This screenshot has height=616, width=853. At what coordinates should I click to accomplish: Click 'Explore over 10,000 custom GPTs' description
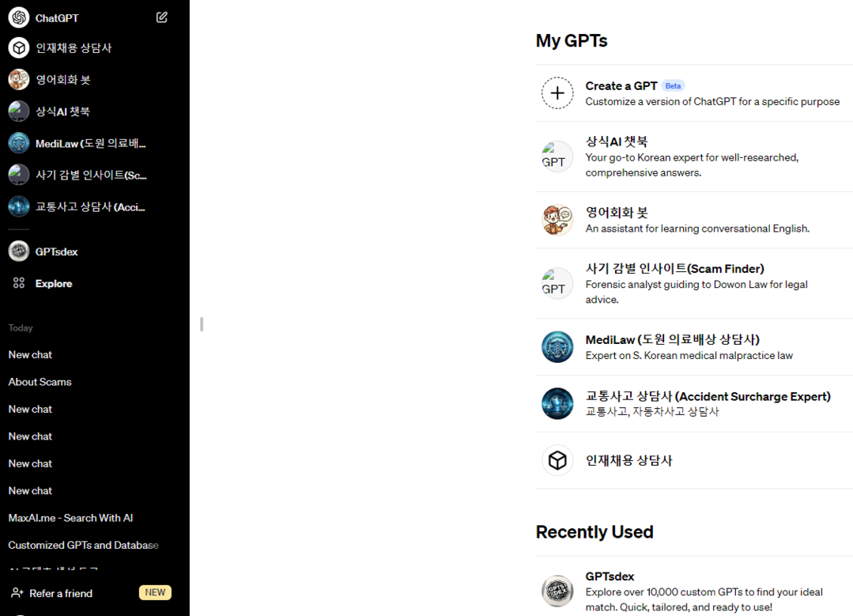click(704, 599)
